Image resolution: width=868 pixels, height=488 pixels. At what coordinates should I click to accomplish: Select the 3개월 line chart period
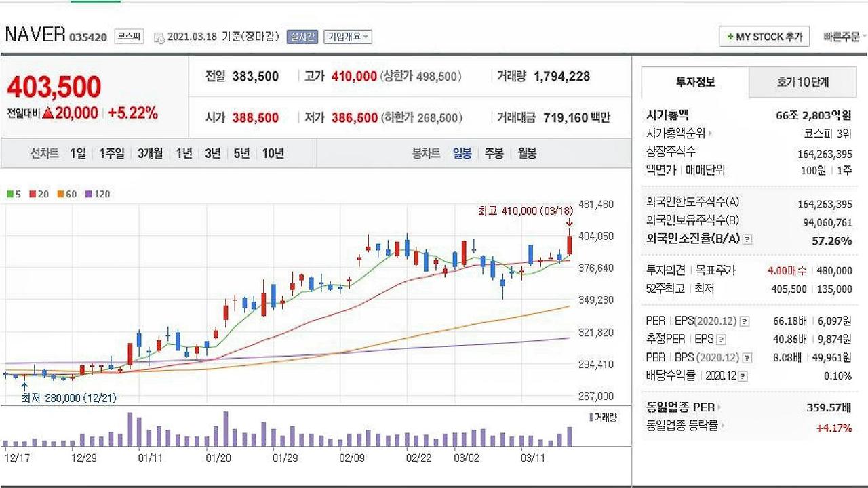pyautogui.click(x=150, y=153)
